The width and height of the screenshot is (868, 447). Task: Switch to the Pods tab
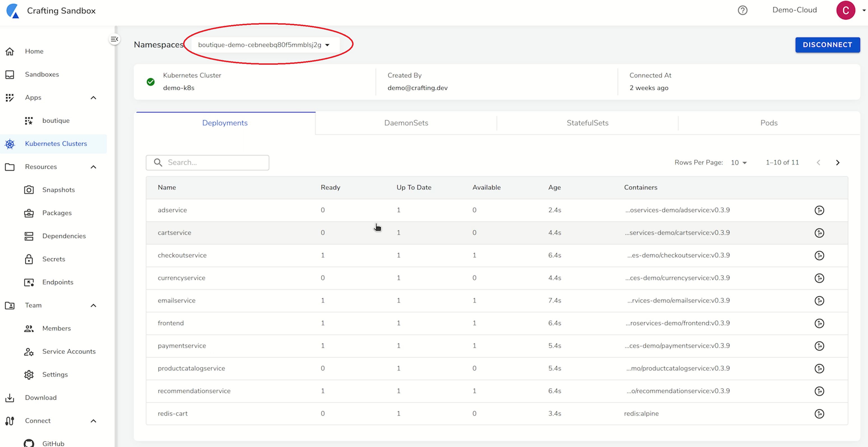(768, 123)
